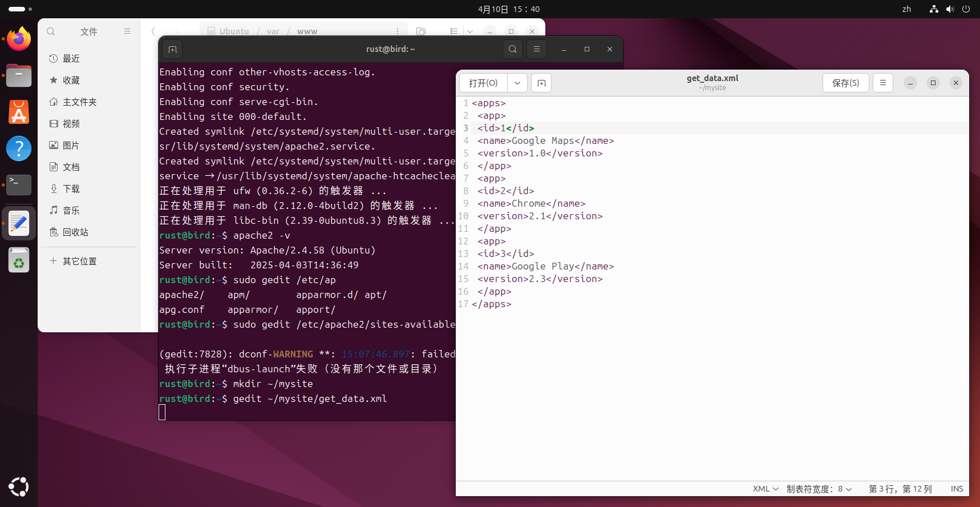Open Firefox from the dock

tap(19, 39)
